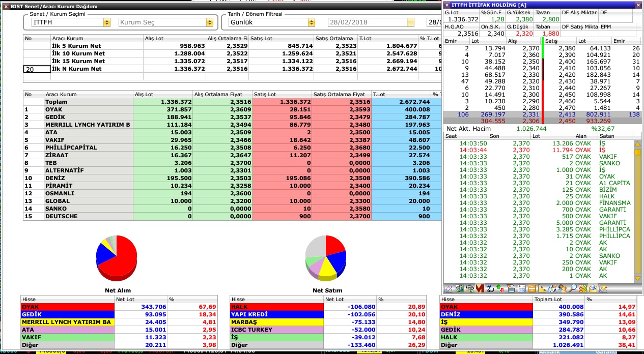This screenshot has height=354, width=644.
Task: Click the blue globe with pencil icon
Action: (553, 288)
